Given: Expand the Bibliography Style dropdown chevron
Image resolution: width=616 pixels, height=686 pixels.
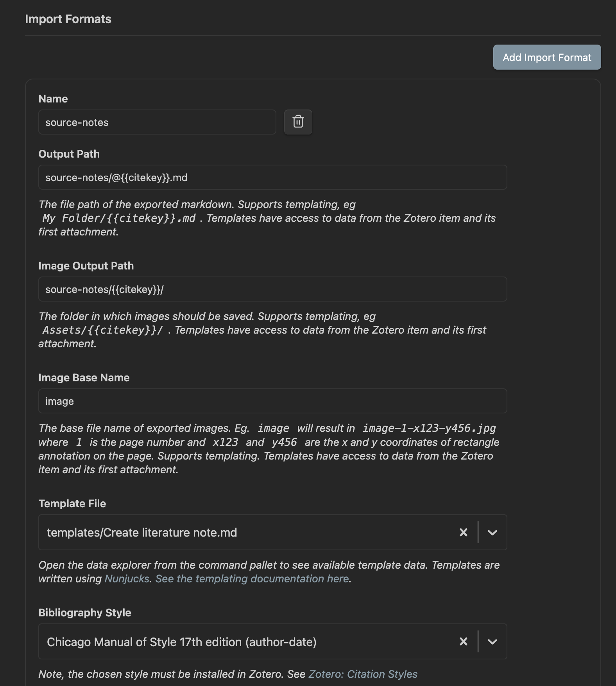Looking at the screenshot, I should tap(492, 641).
